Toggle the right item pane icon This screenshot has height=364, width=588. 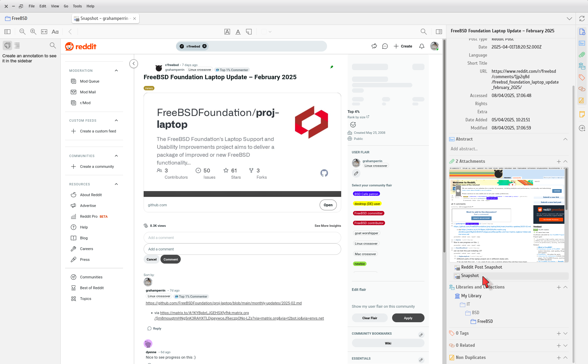click(x=439, y=32)
